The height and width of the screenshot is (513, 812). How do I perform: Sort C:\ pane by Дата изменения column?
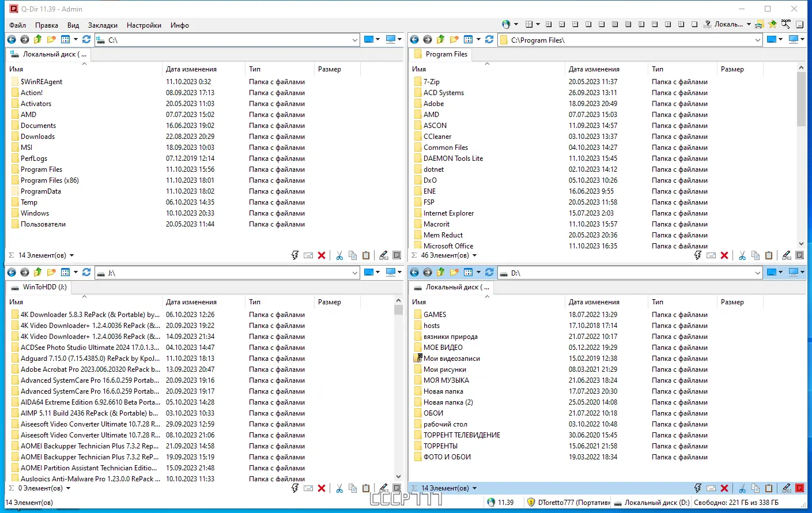203,69
